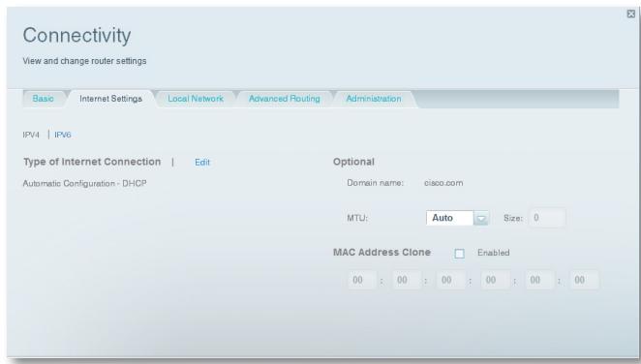This screenshot has height=364, width=641.
Task: Select the IPV4 settings link
Action: 31,135
